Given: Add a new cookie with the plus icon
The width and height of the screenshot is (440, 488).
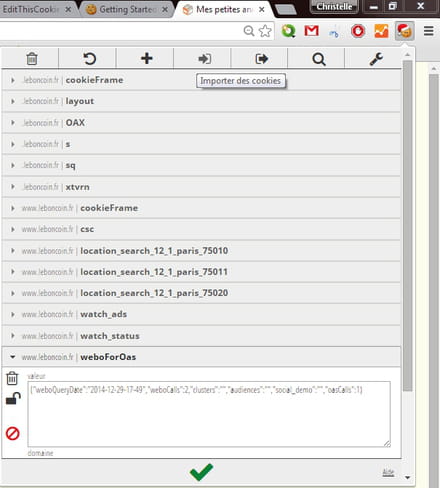Looking at the screenshot, I should point(146,58).
